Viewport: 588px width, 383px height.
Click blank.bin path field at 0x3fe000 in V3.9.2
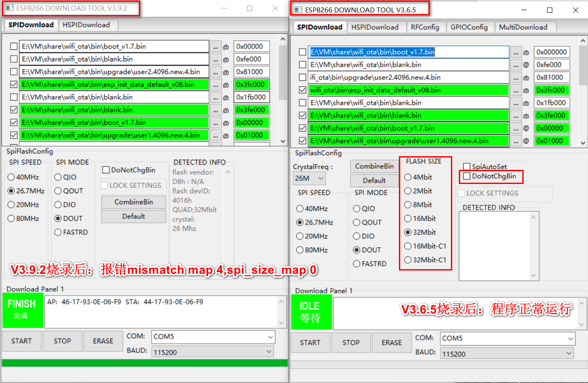click(x=114, y=110)
